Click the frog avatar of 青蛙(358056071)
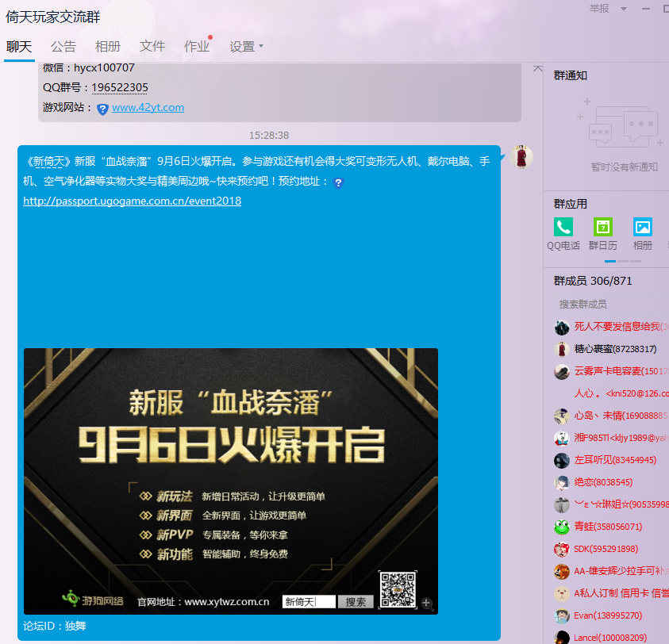Screen dimensions: 669x644 pos(562,527)
